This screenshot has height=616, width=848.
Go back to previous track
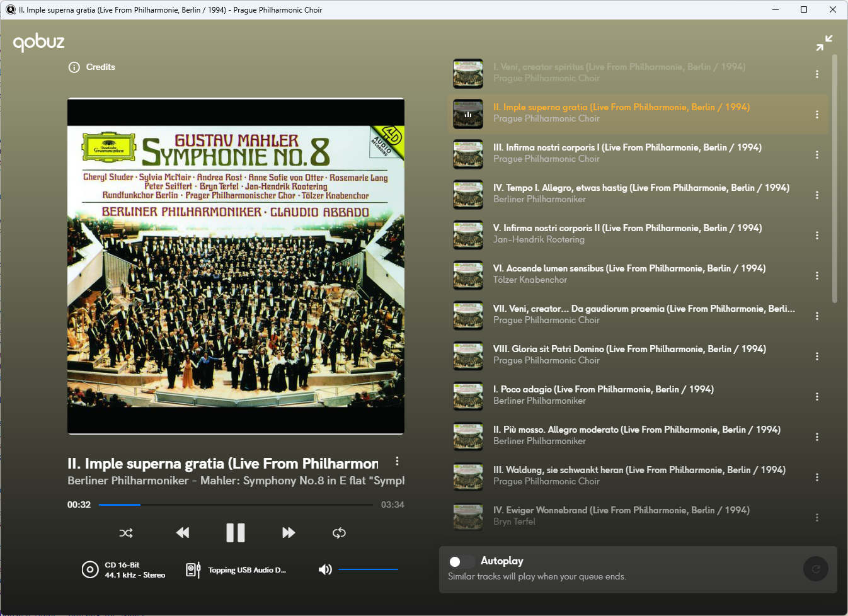pos(183,533)
